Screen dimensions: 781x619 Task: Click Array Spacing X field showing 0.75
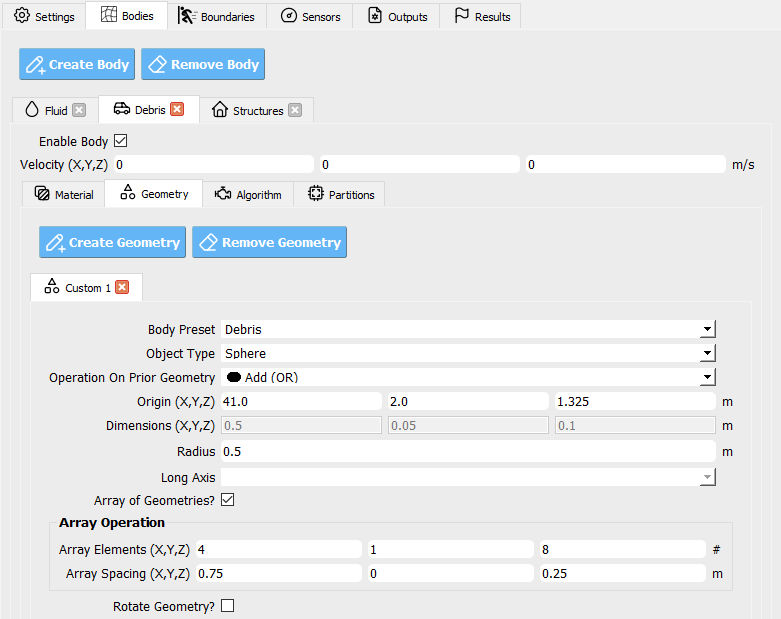[279, 573]
